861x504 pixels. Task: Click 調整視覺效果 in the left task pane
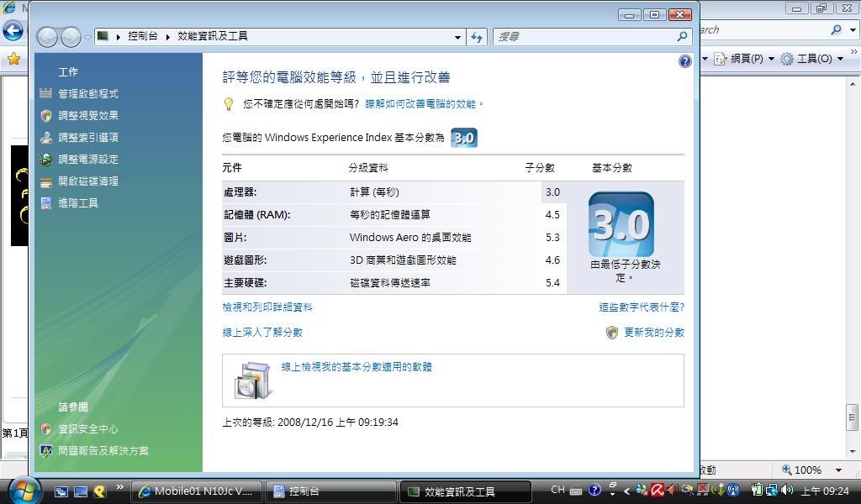click(88, 116)
